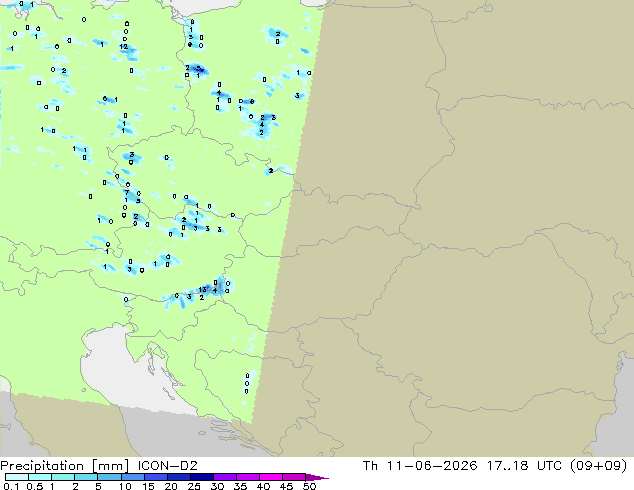Click the 20–25 mm dark blue swatch
Image resolution: width=634 pixels, height=490 pixels.
pos(178,477)
